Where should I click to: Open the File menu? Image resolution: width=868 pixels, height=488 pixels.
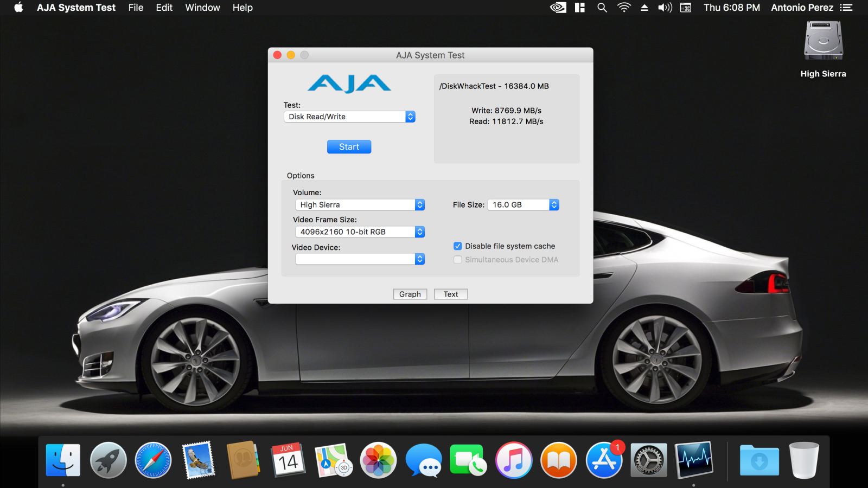tap(136, 8)
